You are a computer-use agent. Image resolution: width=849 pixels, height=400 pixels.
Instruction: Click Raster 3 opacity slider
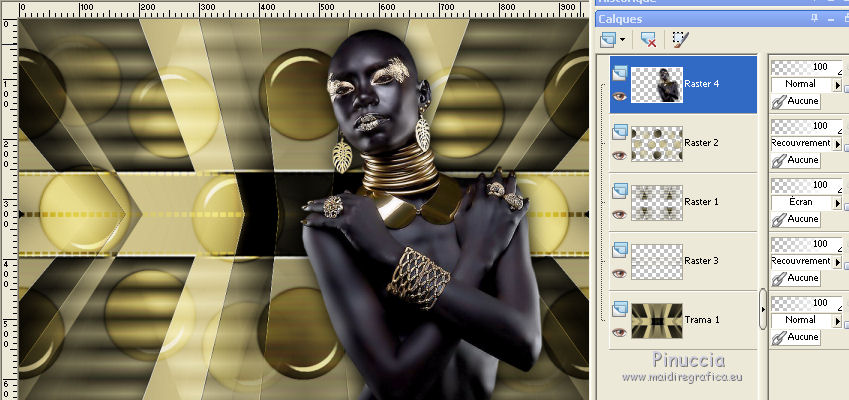pyautogui.click(x=806, y=245)
